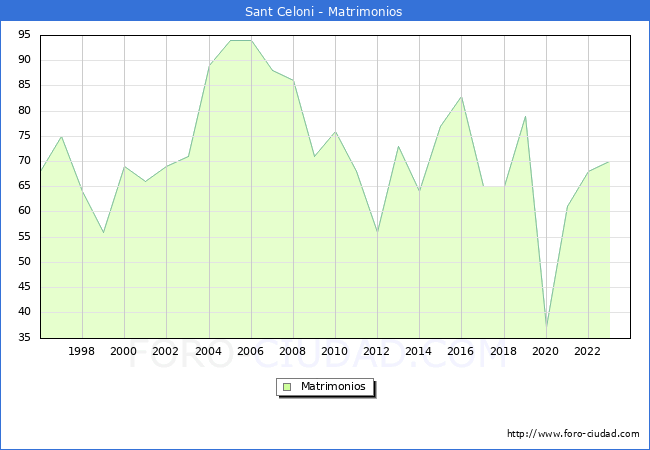Click the 2022 x-axis year label

pyautogui.click(x=588, y=351)
